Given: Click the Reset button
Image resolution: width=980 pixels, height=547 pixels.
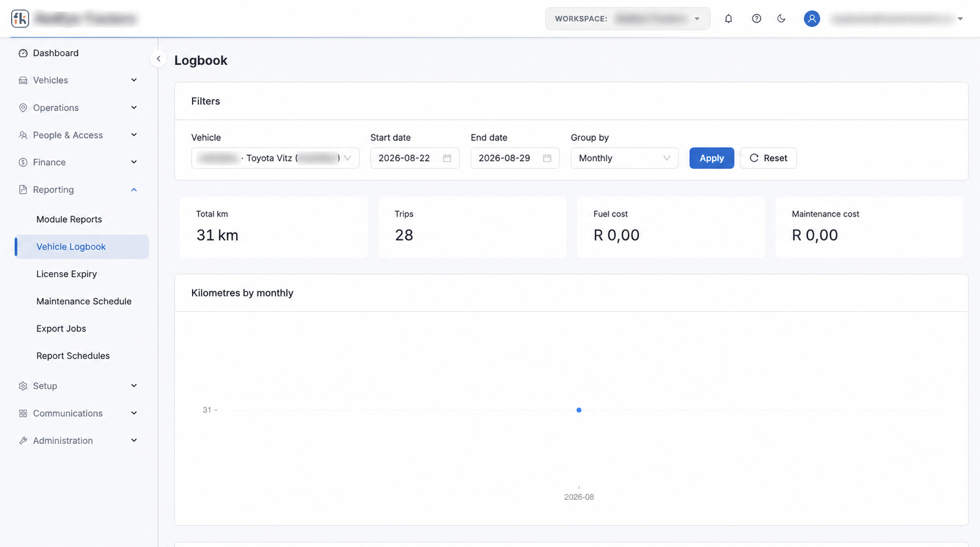Looking at the screenshot, I should pos(768,158).
